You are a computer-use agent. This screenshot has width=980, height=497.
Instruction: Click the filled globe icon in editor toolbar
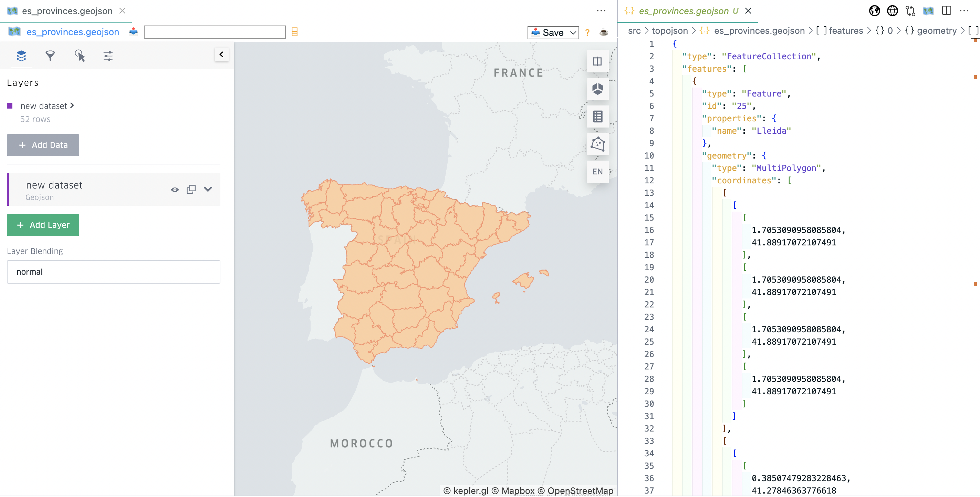(874, 11)
